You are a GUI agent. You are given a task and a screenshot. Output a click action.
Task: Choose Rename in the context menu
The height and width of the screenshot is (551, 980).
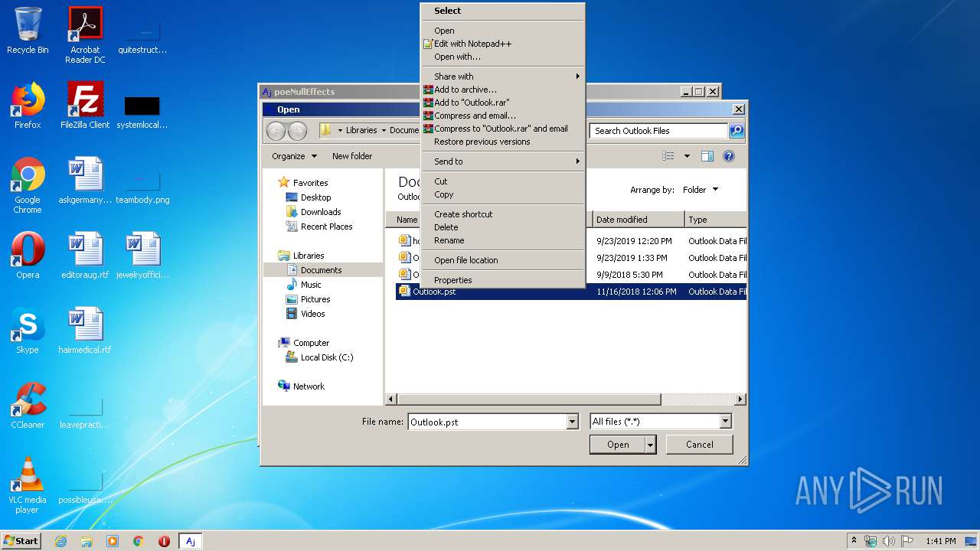tap(503, 240)
